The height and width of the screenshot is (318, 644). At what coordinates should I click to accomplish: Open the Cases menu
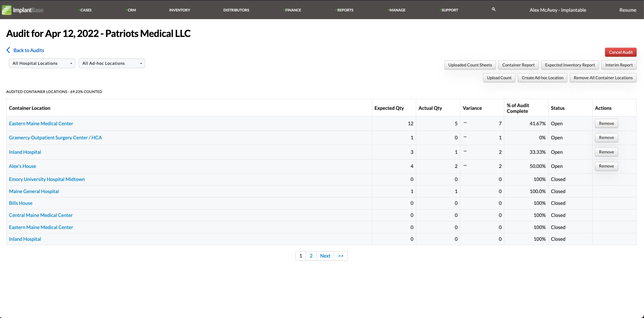click(86, 10)
